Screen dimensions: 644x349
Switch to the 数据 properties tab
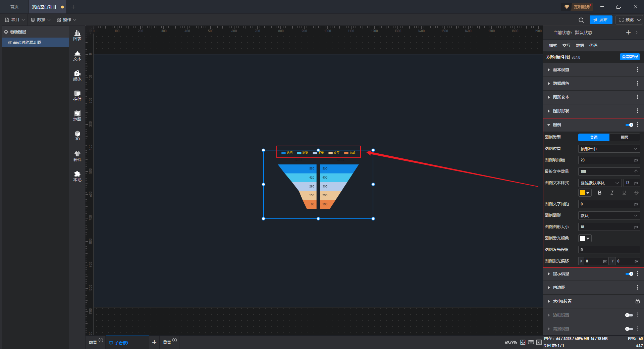(x=580, y=46)
